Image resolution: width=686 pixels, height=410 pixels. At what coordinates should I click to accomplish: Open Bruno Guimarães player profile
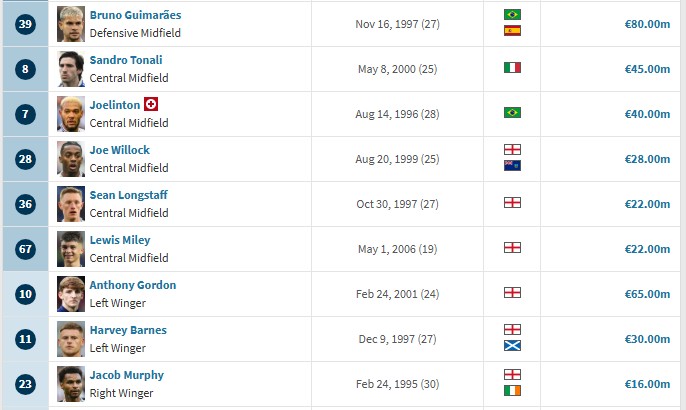(x=135, y=15)
